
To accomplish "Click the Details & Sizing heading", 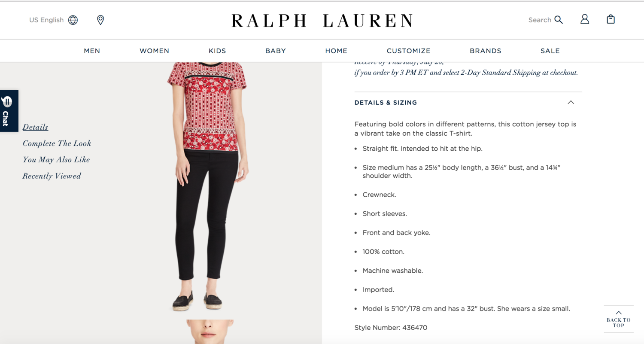I will click(x=386, y=103).
